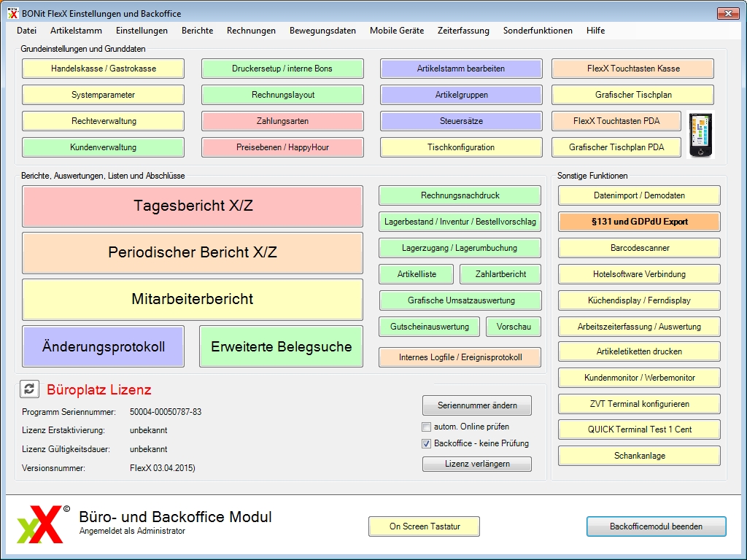Screen dimensions: 747x560
Task: Open Grafischer Tischplan PDA
Action: click(616, 147)
